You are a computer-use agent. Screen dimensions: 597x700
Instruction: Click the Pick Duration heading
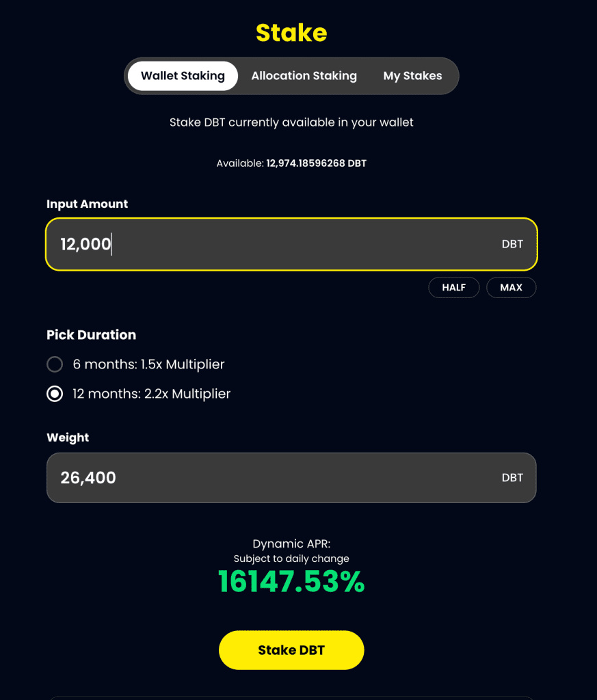[x=91, y=334]
